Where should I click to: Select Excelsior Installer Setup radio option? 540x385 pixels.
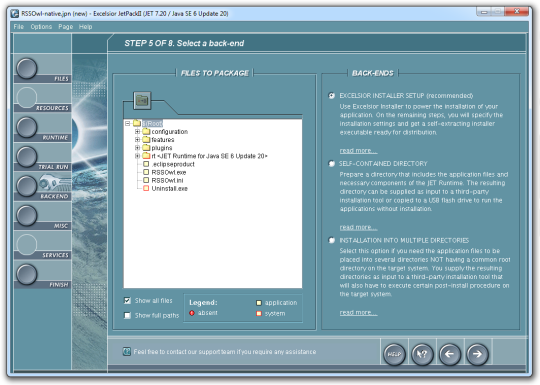click(x=331, y=95)
